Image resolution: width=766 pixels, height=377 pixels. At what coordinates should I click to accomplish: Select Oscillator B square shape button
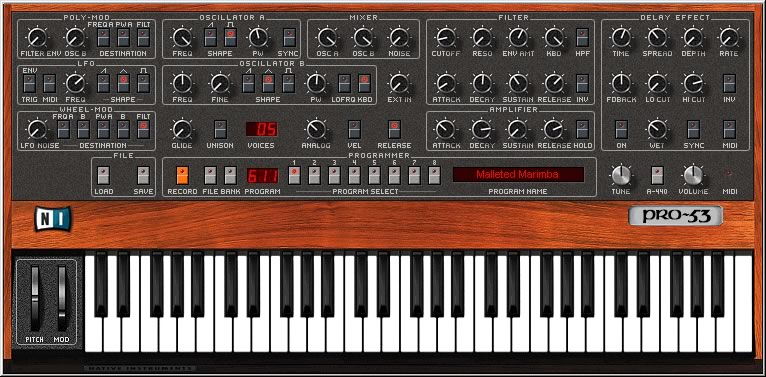[x=289, y=83]
